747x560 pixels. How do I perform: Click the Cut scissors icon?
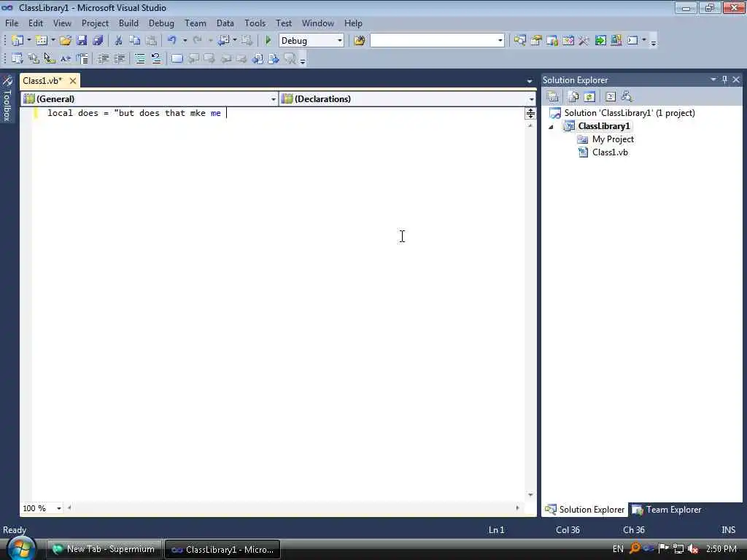[x=118, y=41]
